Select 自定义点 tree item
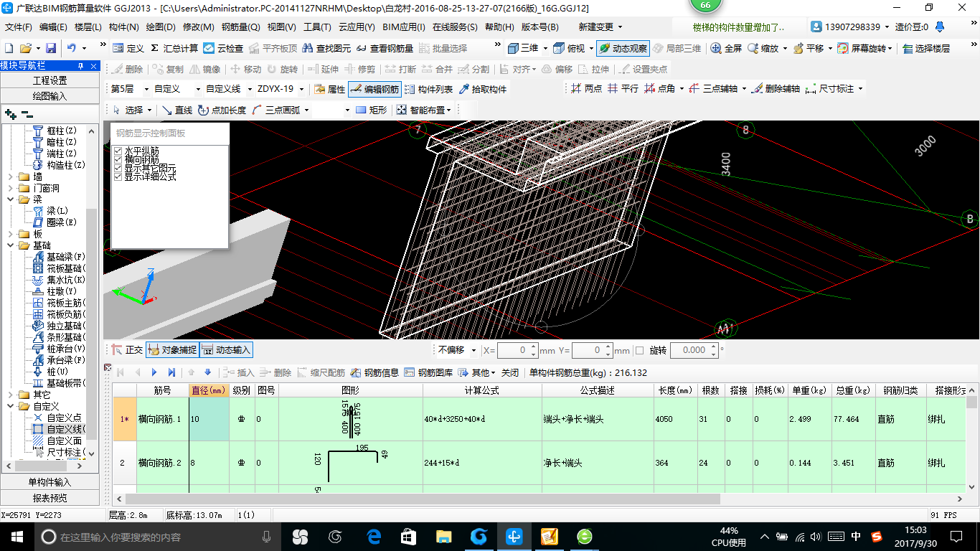Viewport: 980px width, 551px height. click(57, 418)
